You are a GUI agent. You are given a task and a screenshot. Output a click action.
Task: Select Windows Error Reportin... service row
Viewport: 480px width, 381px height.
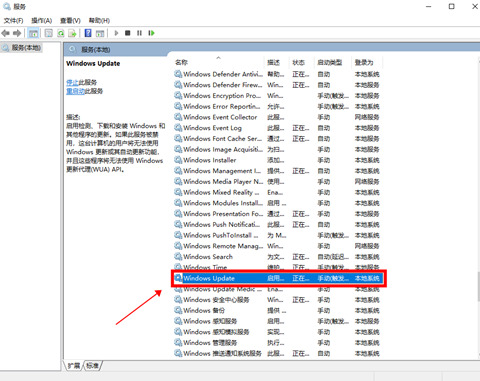pyautogui.click(x=277, y=106)
